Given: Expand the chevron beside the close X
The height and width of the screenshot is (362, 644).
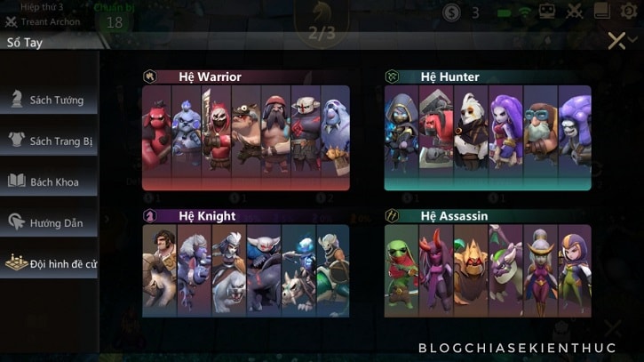Looking at the screenshot, I should [x=633, y=40].
